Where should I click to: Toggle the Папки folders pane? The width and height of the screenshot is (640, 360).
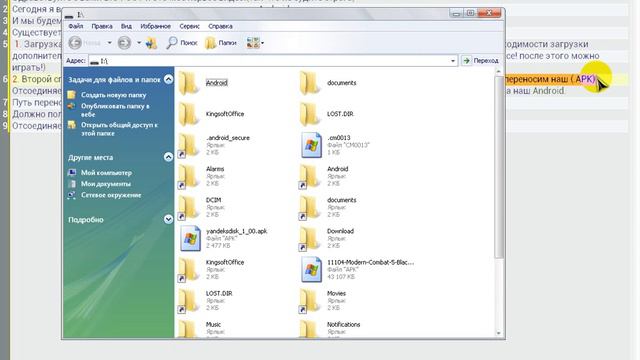click(221, 42)
